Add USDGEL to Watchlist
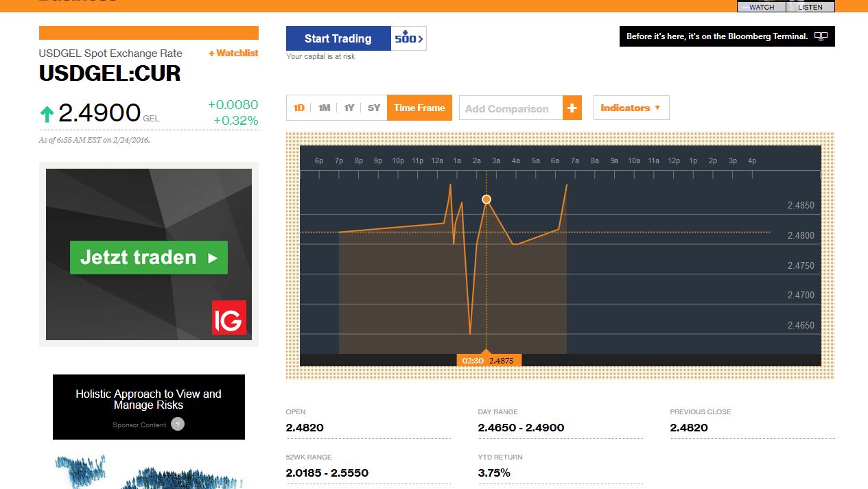Image resolution: width=868 pixels, height=489 pixels. [233, 53]
